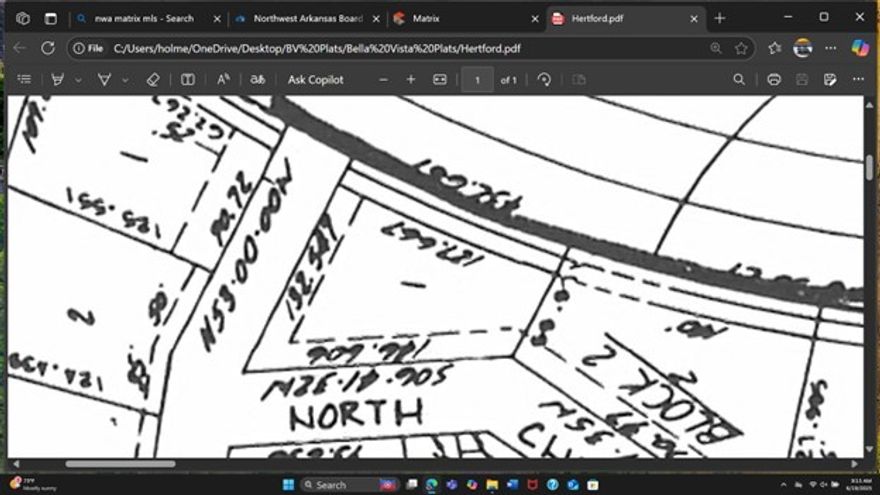The width and height of the screenshot is (880, 495).
Task: Click the Print PDF icon
Action: (x=773, y=79)
